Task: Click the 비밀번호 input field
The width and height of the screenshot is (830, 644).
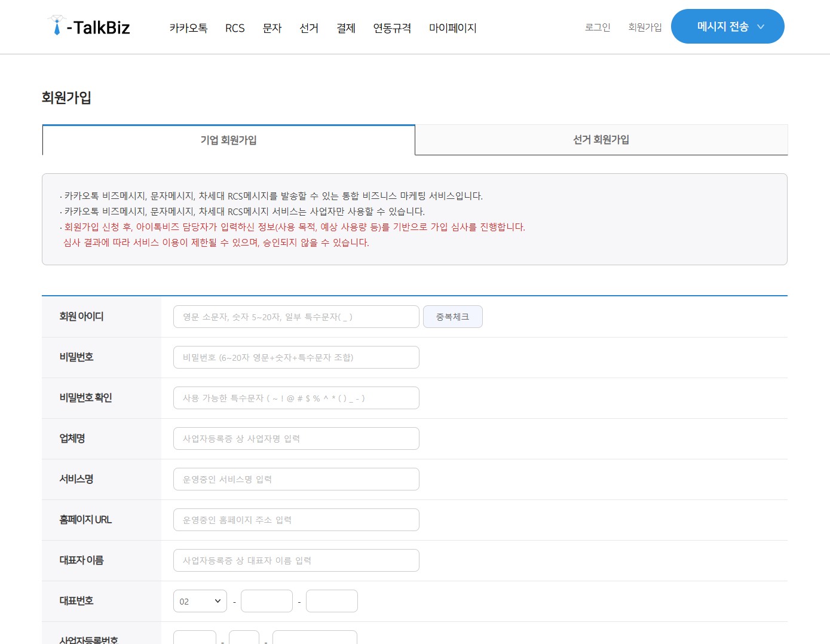Action: (296, 357)
